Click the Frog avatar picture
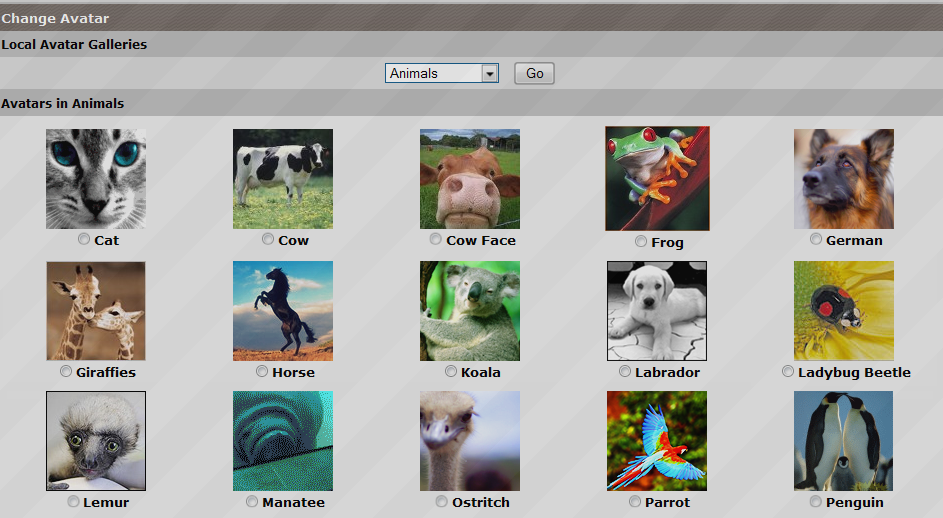The image size is (943, 518). pyautogui.click(x=657, y=179)
